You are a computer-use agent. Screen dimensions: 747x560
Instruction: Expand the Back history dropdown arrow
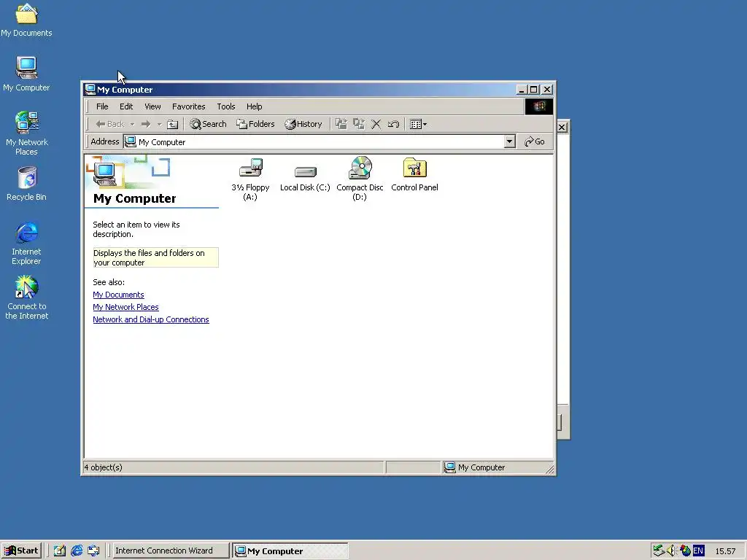[132, 124]
